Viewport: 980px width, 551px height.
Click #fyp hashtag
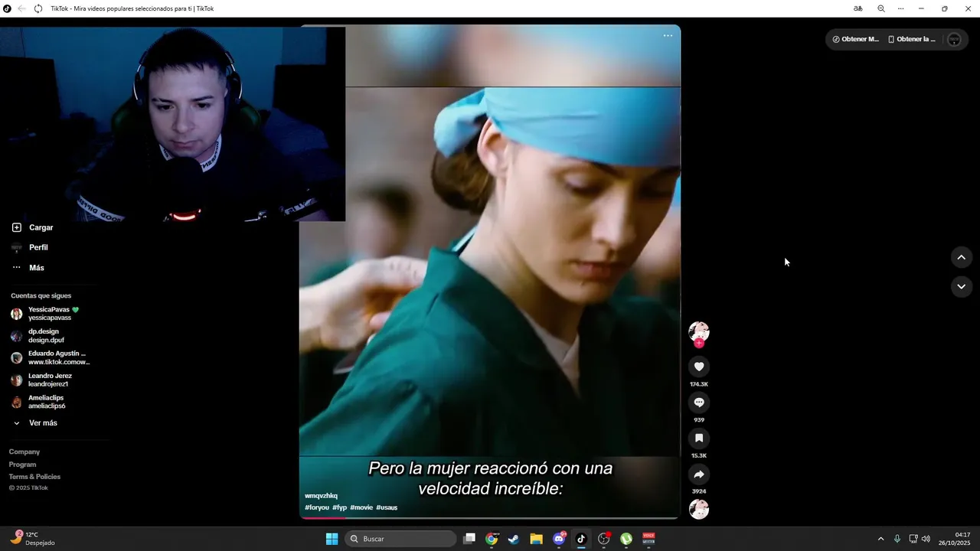340,507
